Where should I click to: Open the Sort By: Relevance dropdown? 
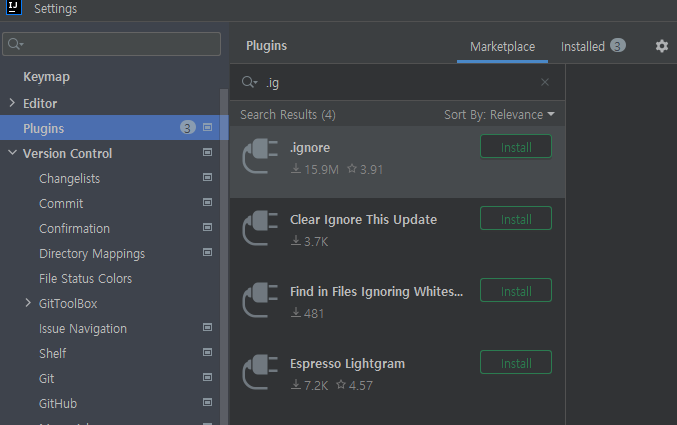coord(499,114)
